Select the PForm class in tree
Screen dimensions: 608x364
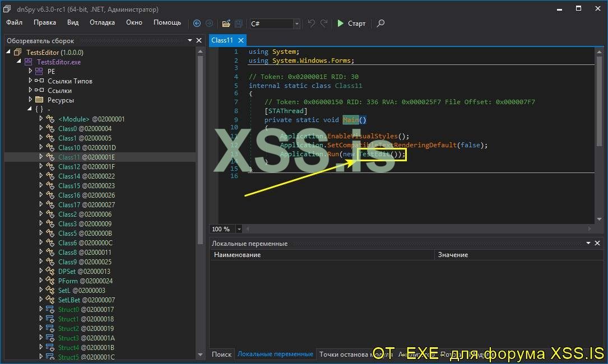tap(67, 281)
